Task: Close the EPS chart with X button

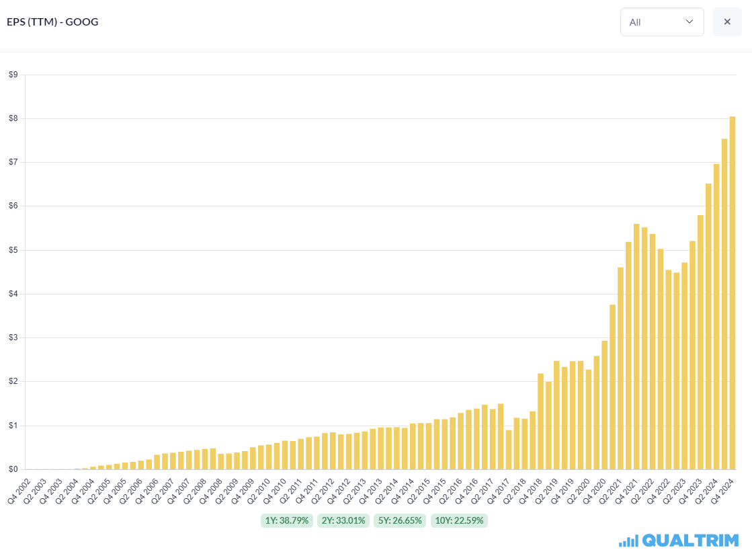Action: coord(727,22)
